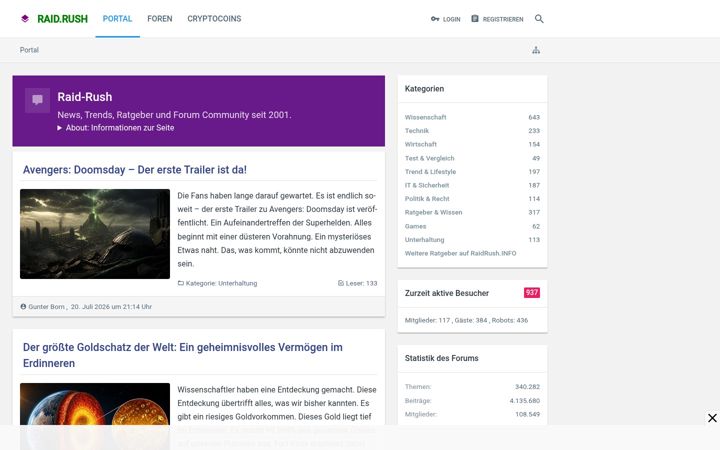Open the search magnifier icon
Viewport: 720px width, 450px height.
click(x=539, y=19)
